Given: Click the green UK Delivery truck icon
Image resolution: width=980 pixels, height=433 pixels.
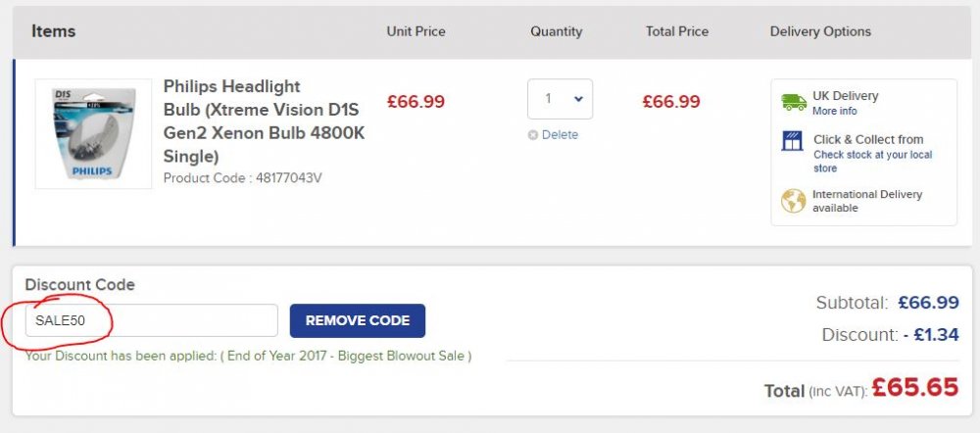Looking at the screenshot, I should [x=794, y=103].
